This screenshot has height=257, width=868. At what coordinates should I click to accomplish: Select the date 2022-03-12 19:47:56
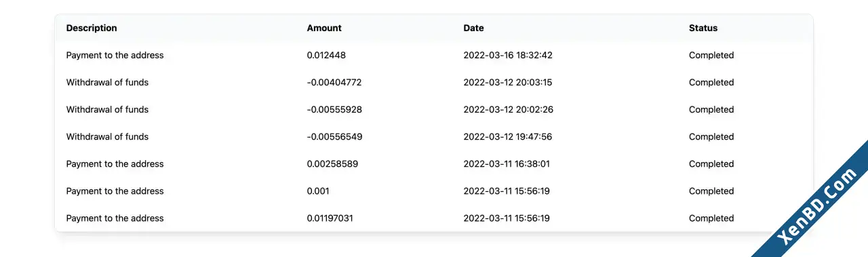pyautogui.click(x=508, y=137)
